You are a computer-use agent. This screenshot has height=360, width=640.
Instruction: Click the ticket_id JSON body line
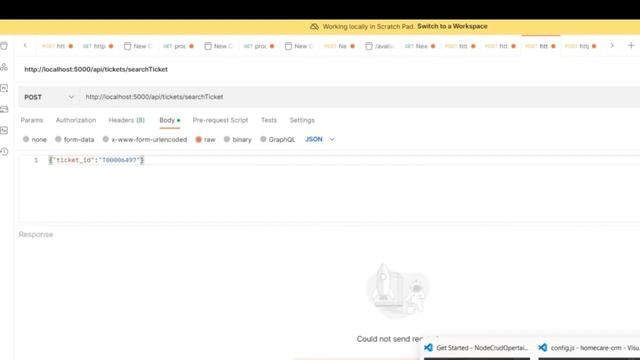pyautogui.click(x=96, y=160)
